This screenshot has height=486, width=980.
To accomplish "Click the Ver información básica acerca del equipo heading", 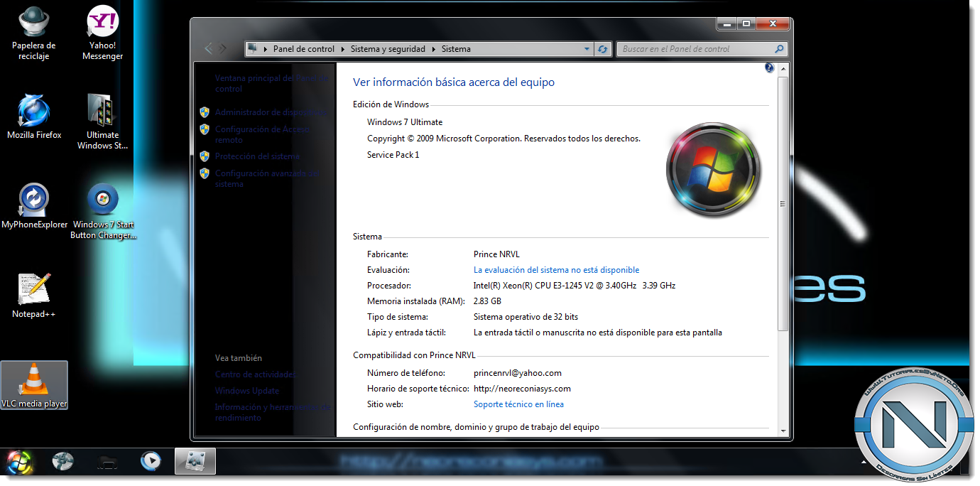I will click(454, 82).
